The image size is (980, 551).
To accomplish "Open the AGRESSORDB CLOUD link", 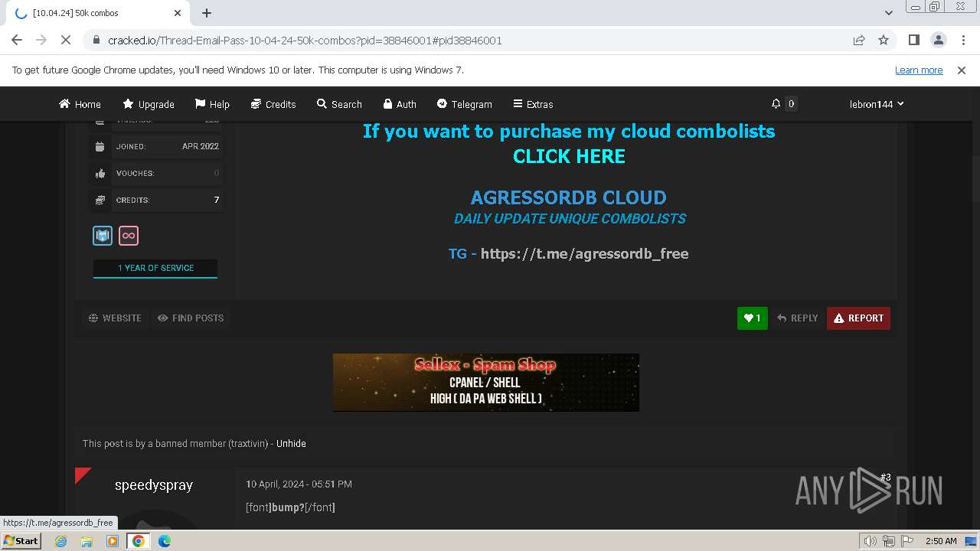I will coord(569,197).
